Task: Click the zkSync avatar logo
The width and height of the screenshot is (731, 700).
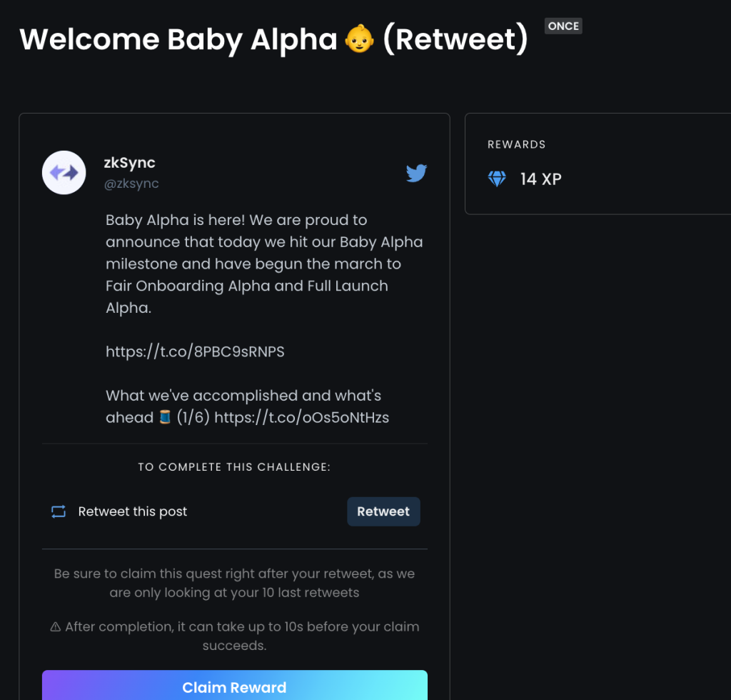Action: (x=64, y=173)
